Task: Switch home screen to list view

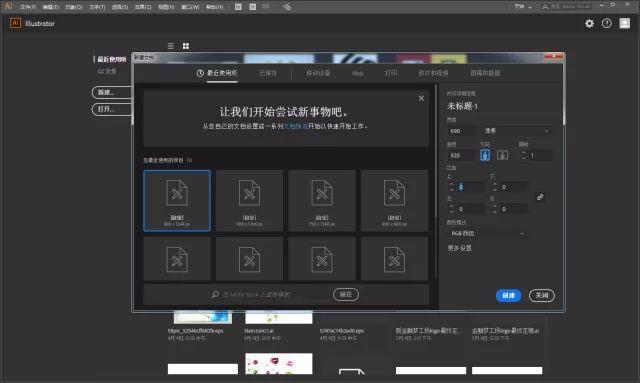Action: (171, 46)
